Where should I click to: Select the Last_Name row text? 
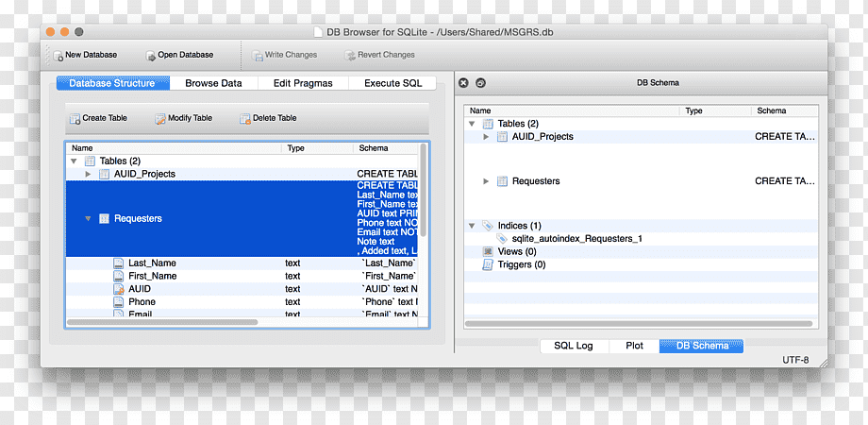click(x=152, y=263)
